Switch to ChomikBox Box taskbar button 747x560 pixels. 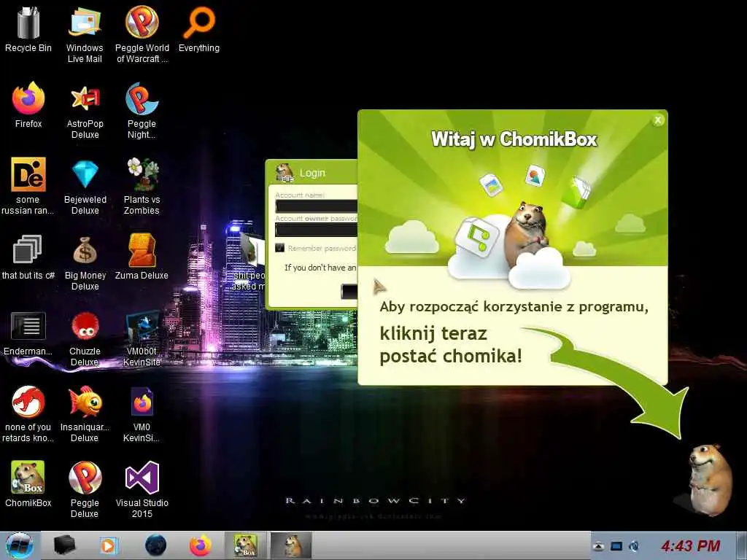(245, 545)
